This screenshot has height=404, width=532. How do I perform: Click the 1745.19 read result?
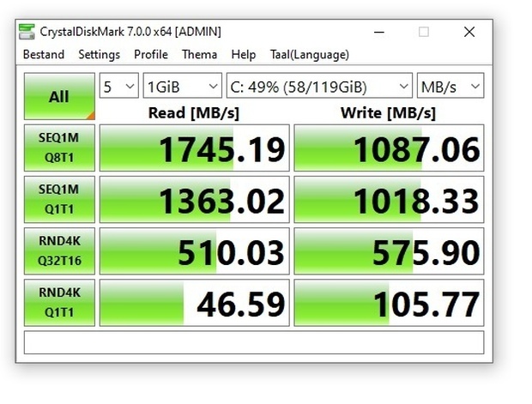pyautogui.click(x=195, y=148)
